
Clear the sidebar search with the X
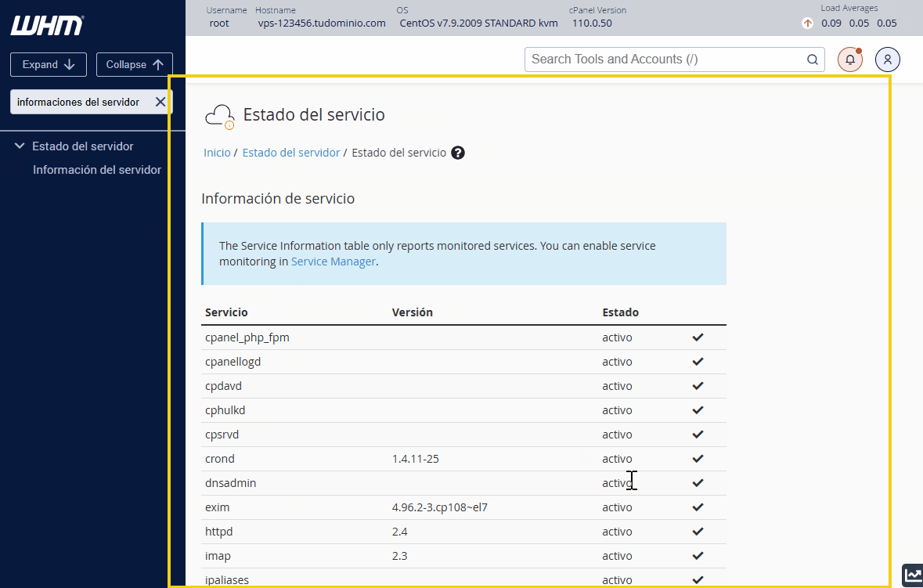pos(160,102)
